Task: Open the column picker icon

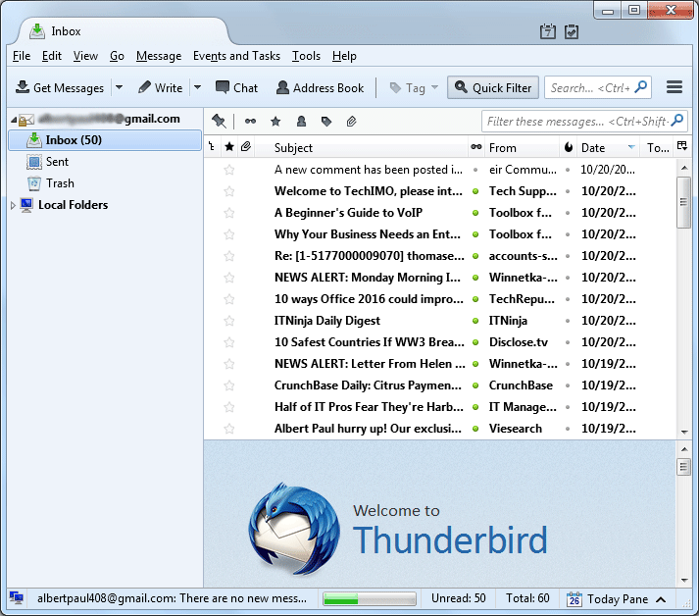Action: [681, 146]
